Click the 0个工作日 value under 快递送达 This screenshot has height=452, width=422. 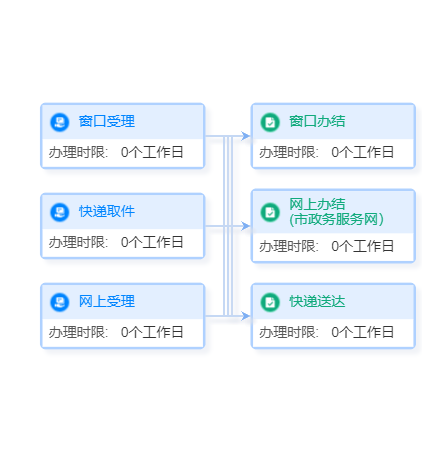[x=362, y=332]
